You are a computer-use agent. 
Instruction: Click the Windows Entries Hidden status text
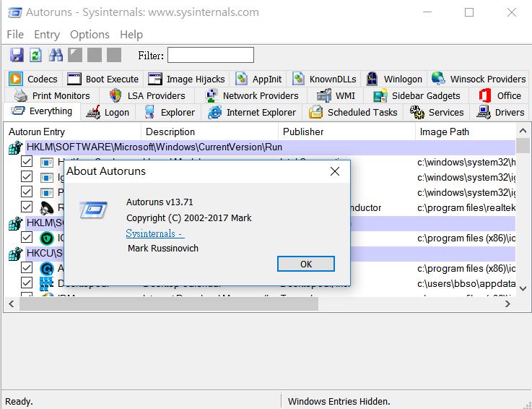click(339, 402)
